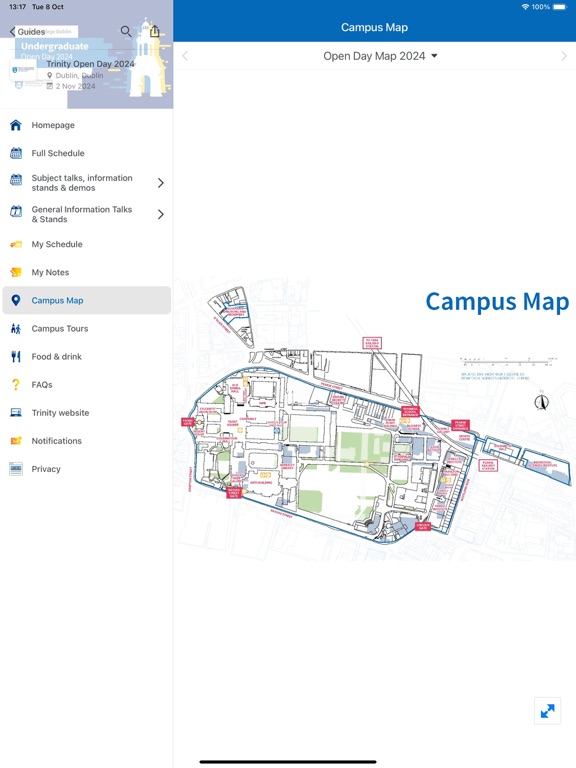This screenshot has height=768, width=576.
Task: Tap the Guides back chevron
Action: [12, 32]
